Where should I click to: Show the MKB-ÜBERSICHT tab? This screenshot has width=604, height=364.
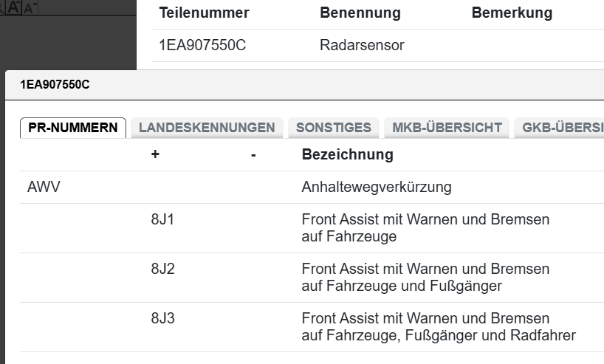447,128
